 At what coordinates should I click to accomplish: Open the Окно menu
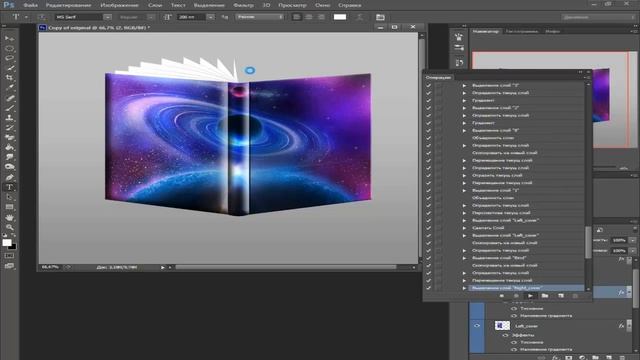click(x=322, y=5)
